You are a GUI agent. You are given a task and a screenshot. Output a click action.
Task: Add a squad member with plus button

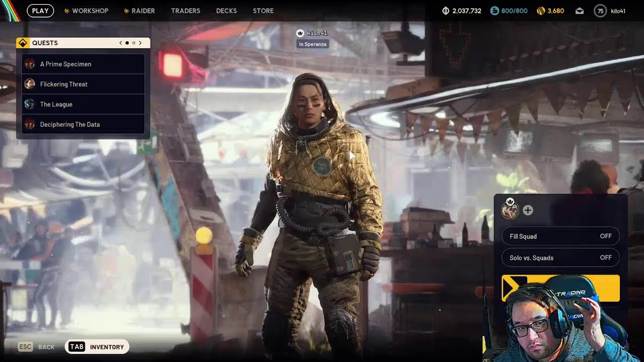[528, 211]
